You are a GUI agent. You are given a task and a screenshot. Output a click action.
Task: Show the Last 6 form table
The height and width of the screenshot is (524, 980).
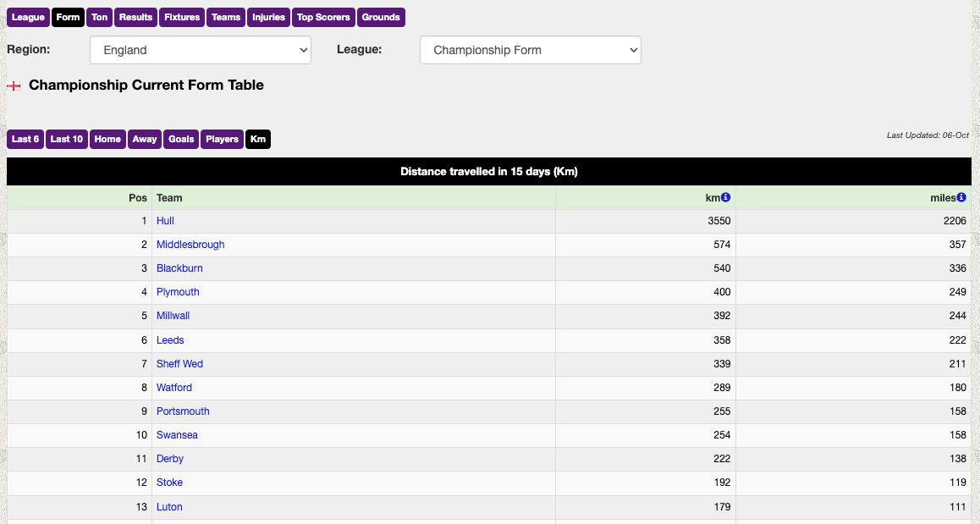(x=25, y=139)
